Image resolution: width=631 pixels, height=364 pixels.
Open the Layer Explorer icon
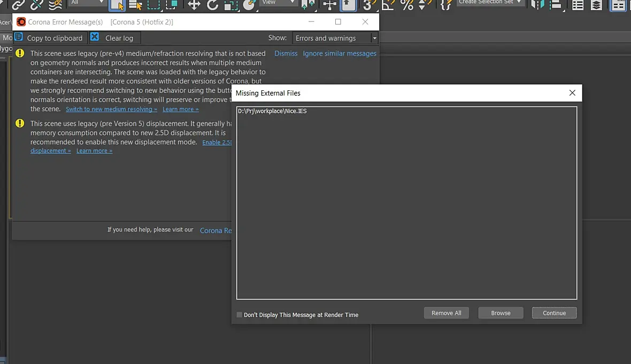596,5
